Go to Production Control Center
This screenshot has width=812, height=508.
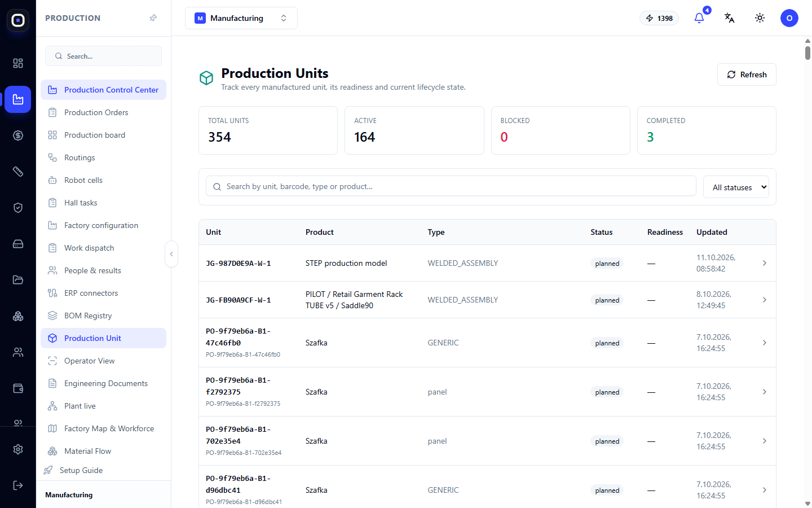104,90
